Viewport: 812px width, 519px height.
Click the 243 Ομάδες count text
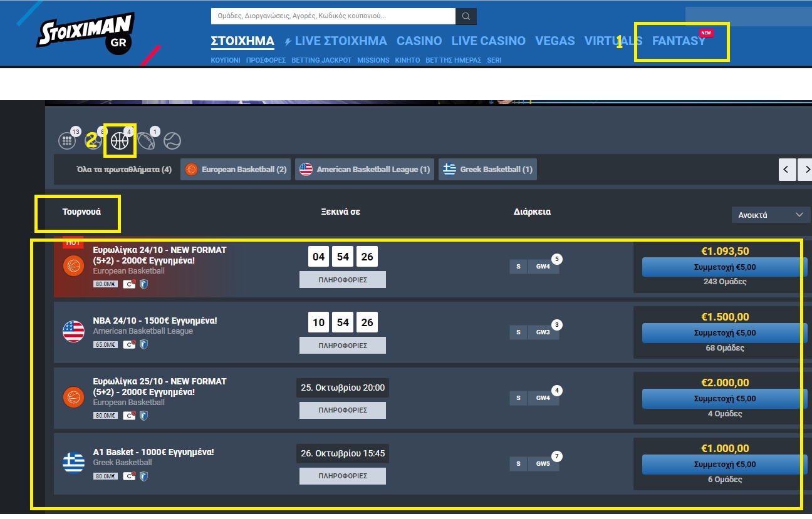725,282
